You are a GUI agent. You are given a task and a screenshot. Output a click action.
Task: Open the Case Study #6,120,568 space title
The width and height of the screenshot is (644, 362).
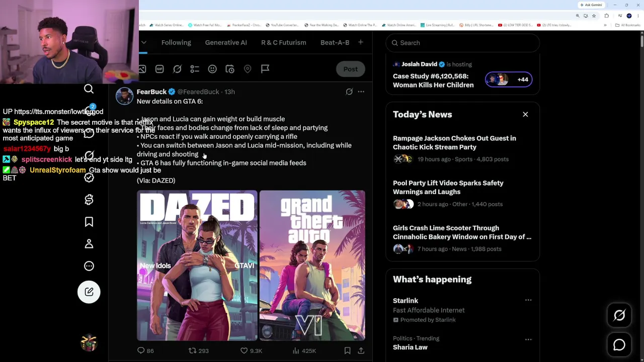[x=433, y=80]
